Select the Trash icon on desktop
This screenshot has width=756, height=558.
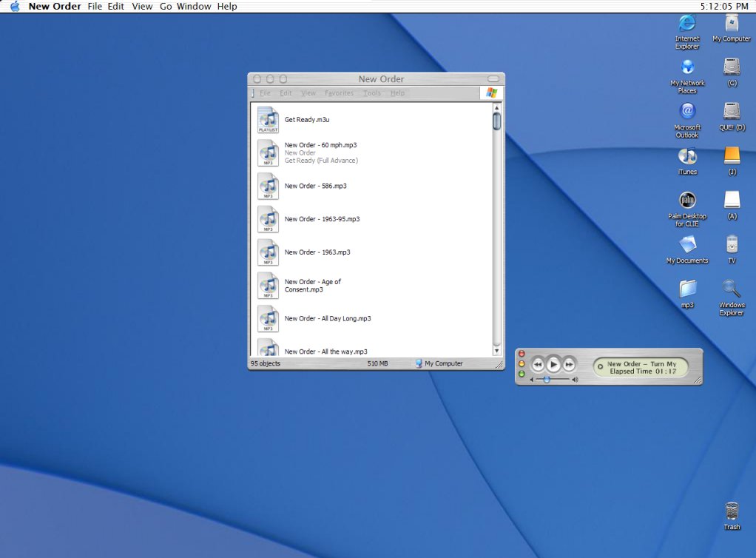click(x=732, y=511)
